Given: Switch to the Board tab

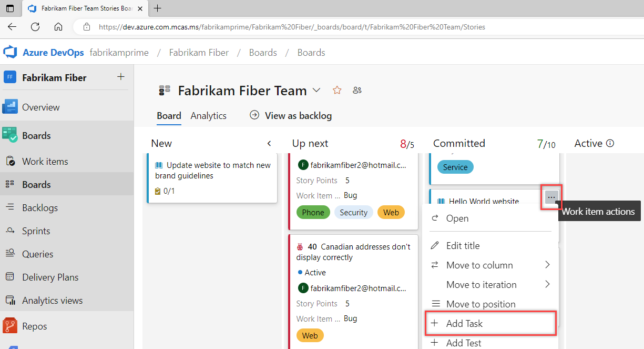Looking at the screenshot, I should [x=169, y=116].
